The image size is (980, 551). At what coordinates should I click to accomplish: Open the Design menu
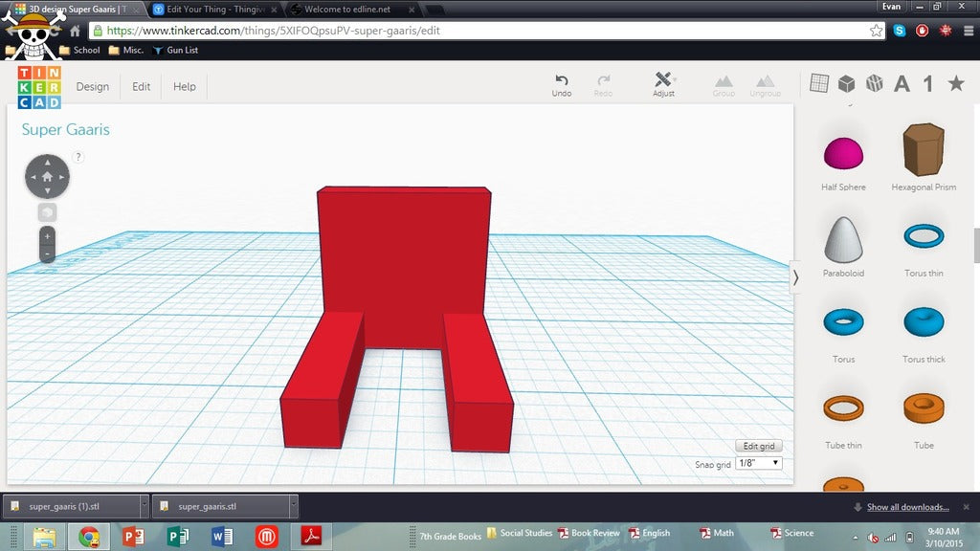point(93,86)
